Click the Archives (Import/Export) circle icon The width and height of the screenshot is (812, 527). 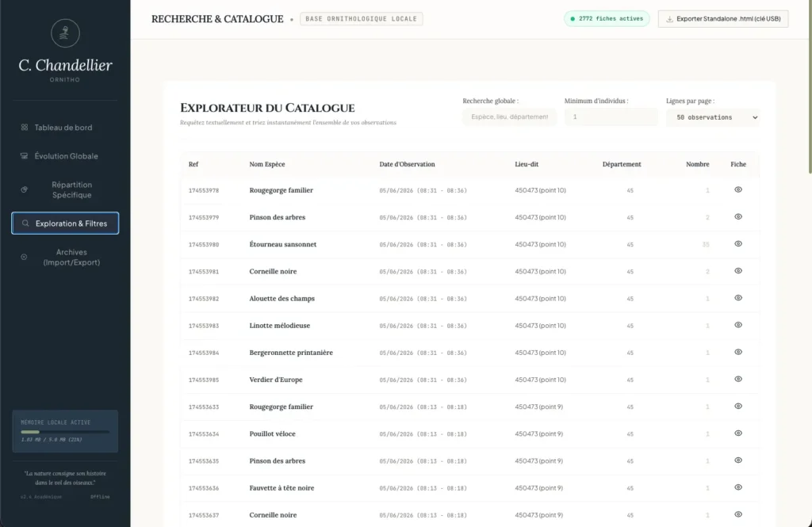pyautogui.click(x=25, y=257)
